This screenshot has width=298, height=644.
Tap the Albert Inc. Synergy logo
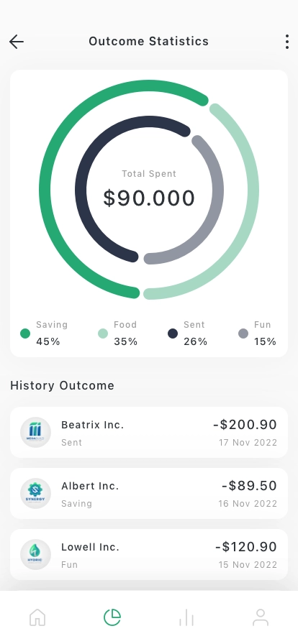[36, 493]
